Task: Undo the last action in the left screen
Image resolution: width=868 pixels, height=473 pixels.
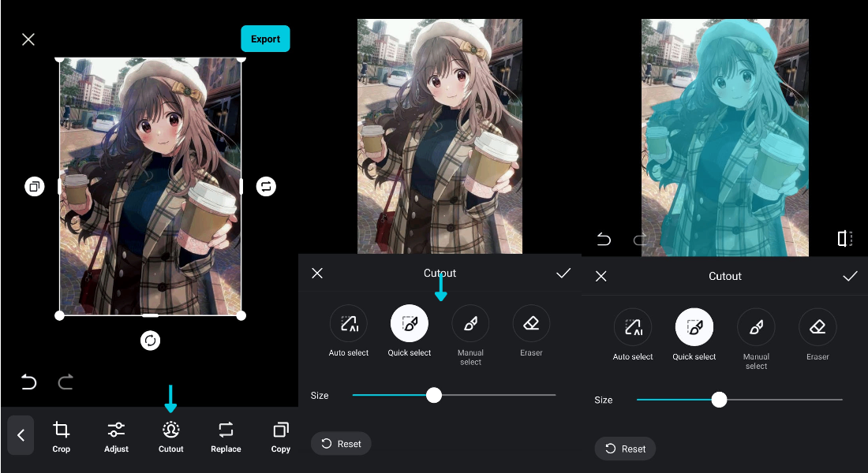Action: click(x=28, y=382)
